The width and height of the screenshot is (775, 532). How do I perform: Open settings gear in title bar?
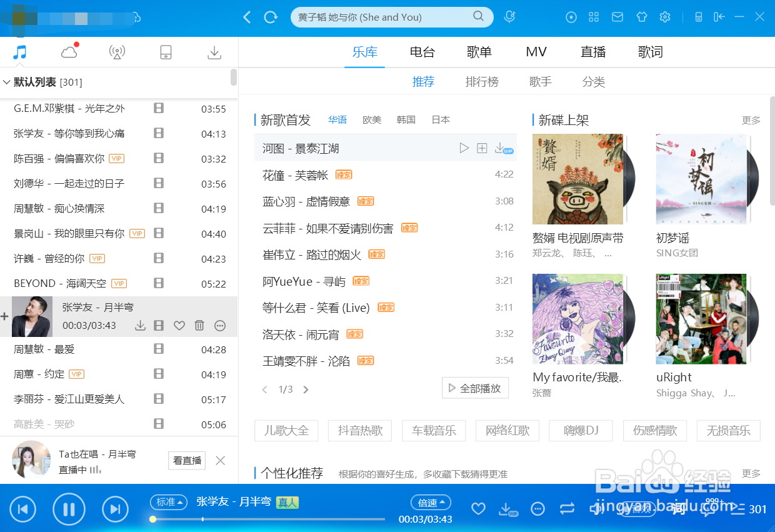665,17
